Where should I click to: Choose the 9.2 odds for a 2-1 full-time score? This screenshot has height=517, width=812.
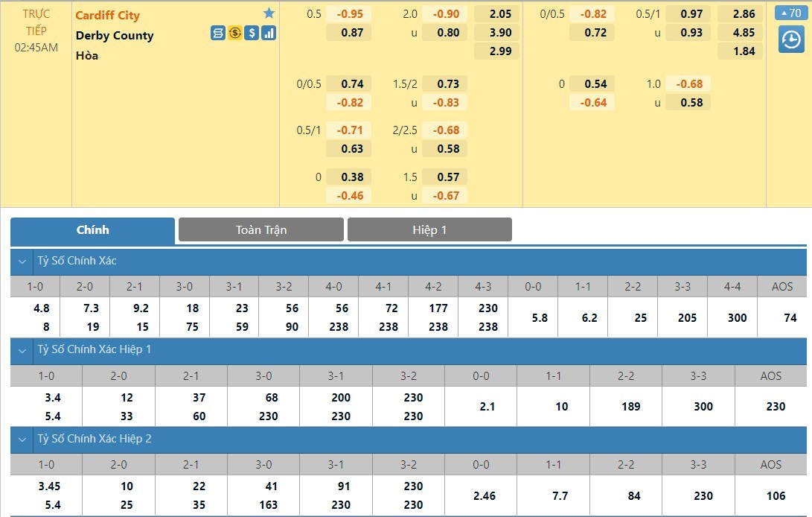(x=141, y=308)
